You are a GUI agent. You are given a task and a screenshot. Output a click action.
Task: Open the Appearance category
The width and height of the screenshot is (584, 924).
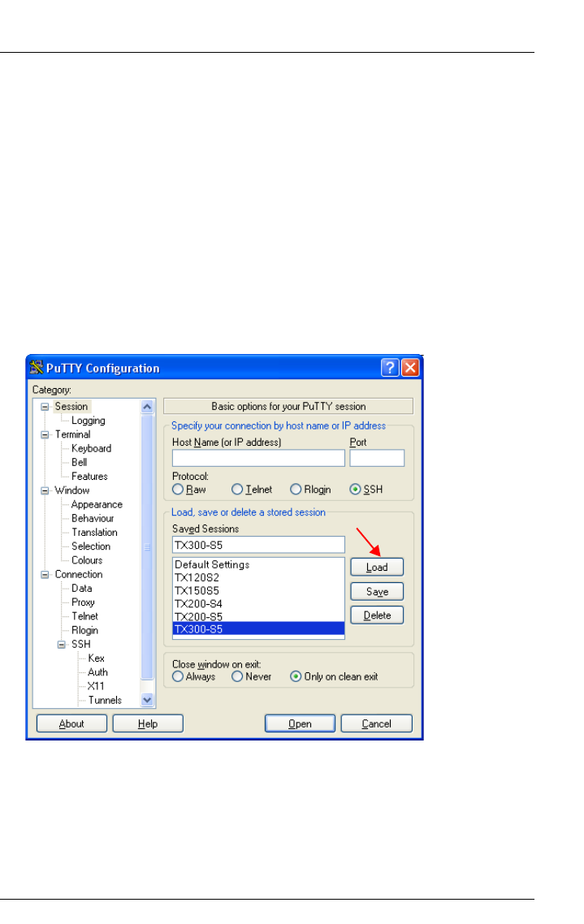coord(97,504)
